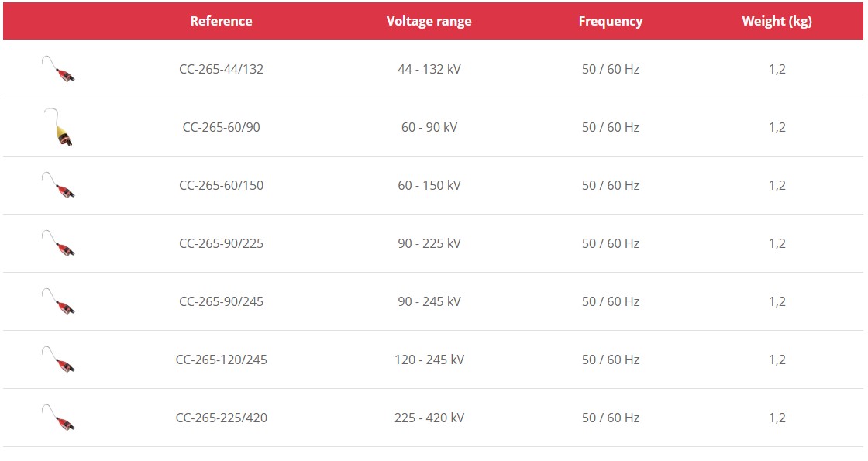The width and height of the screenshot is (868, 461).
Task: Click the yellow CC-265-60/90 product image
Action: coord(59,128)
